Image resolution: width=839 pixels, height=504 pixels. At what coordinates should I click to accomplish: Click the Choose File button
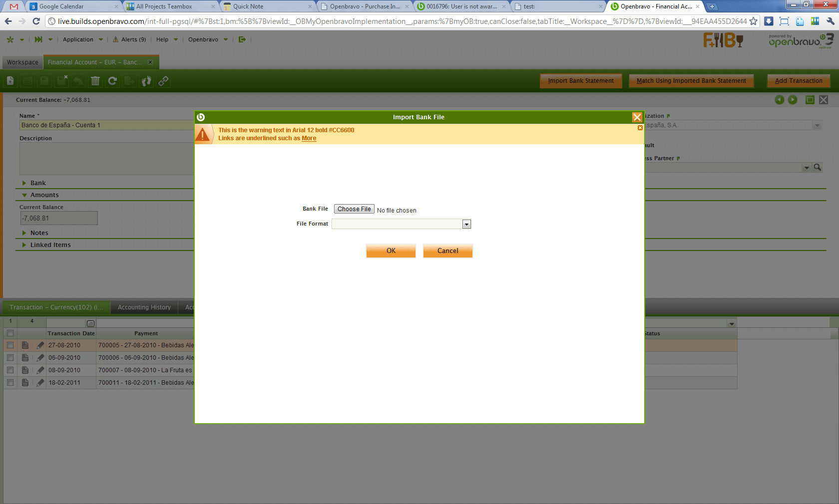pyautogui.click(x=354, y=209)
